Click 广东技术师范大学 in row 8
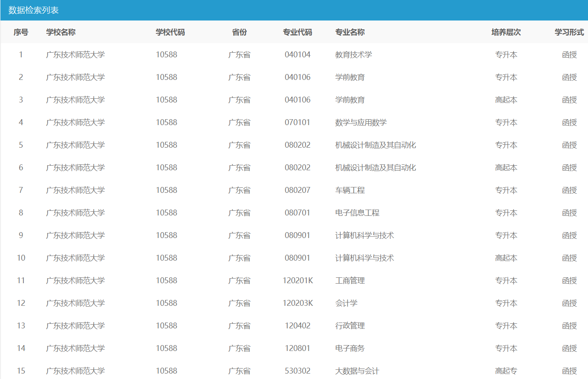This screenshot has height=379, width=588. click(x=76, y=213)
